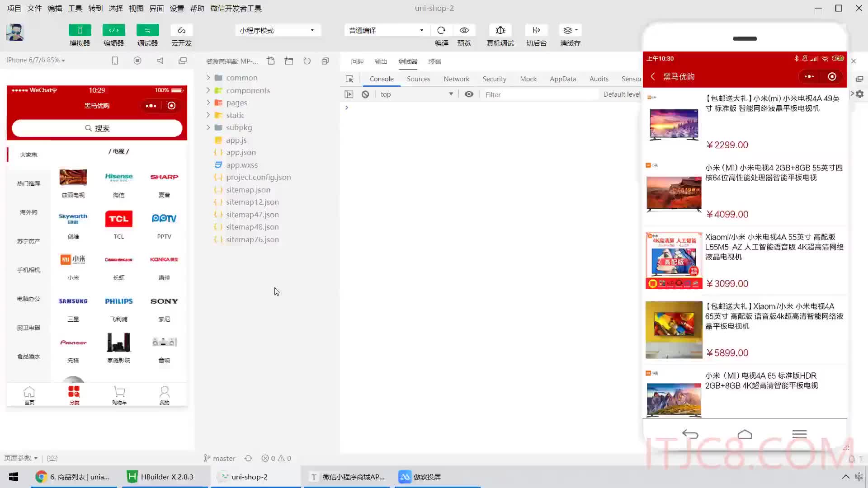Screen dimensions: 868x488
Task: Click the master git branch indicator
Action: coord(219,458)
